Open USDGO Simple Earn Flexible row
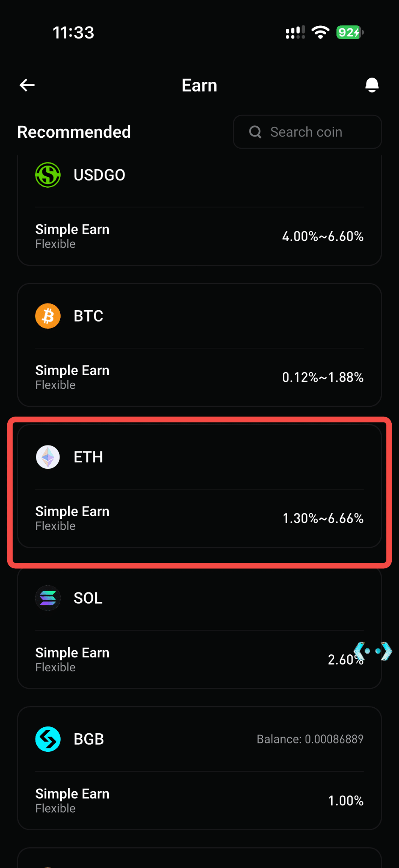The height and width of the screenshot is (868, 399). 199,236
